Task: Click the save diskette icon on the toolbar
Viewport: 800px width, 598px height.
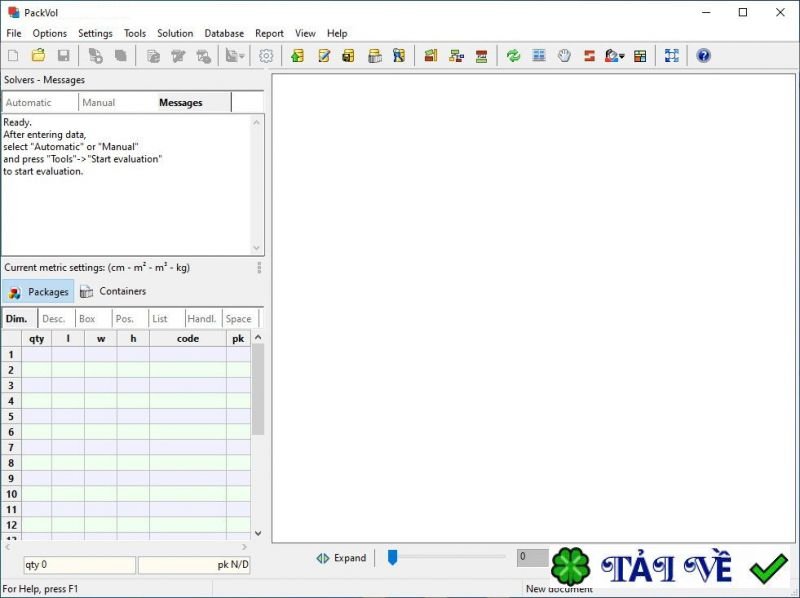Action: 62,55
